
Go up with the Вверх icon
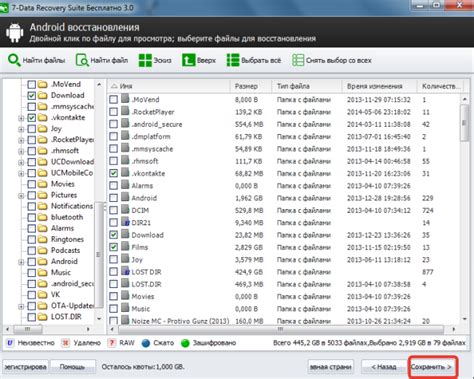pyautogui.click(x=188, y=60)
